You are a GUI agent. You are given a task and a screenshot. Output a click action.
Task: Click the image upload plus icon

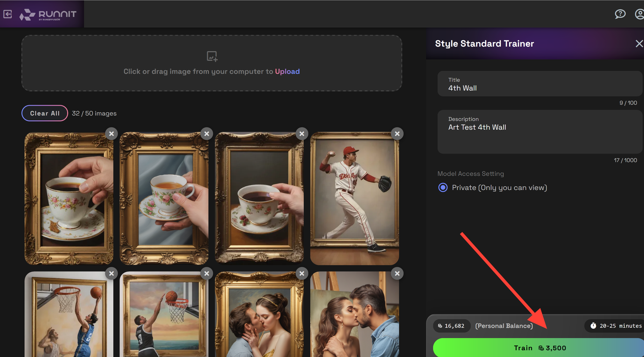(x=212, y=56)
